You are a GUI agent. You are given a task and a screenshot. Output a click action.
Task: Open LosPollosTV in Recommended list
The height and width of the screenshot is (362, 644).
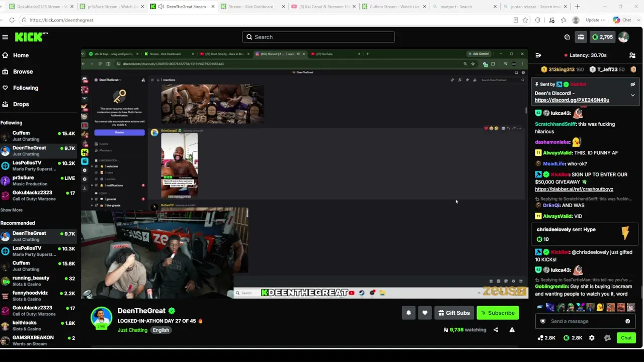click(x=39, y=251)
